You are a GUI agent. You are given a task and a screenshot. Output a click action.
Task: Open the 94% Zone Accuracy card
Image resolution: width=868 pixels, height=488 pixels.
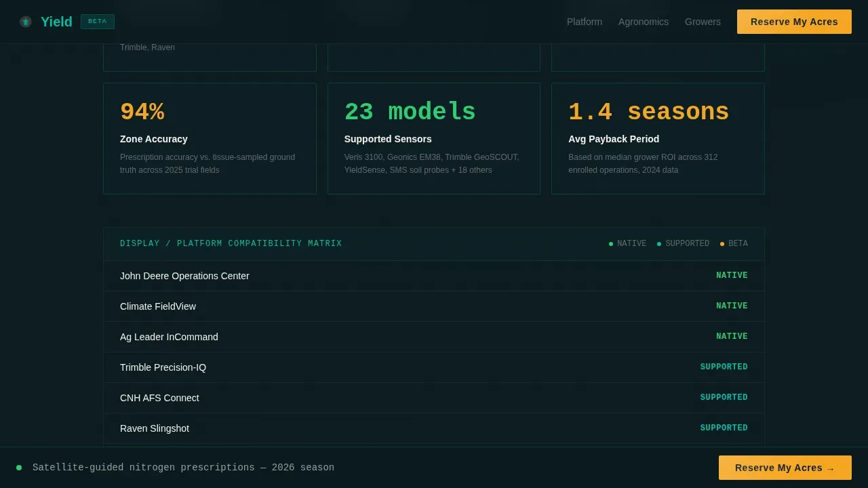point(210,139)
